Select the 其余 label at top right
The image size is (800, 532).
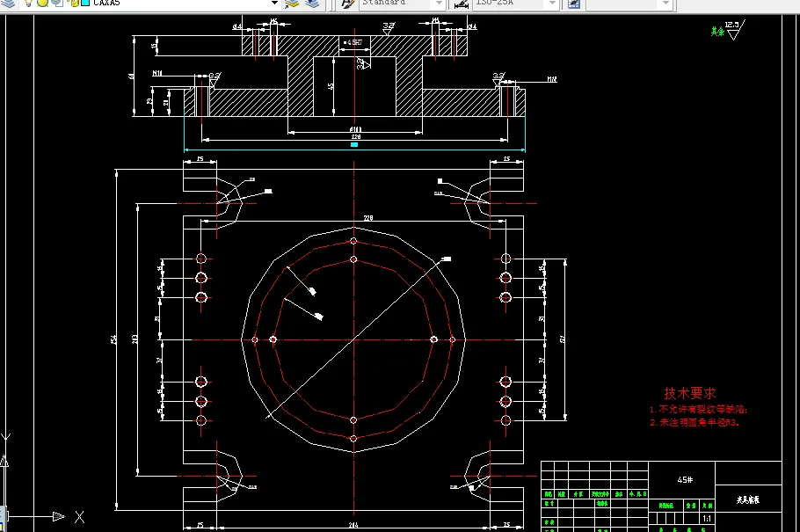[x=717, y=32]
